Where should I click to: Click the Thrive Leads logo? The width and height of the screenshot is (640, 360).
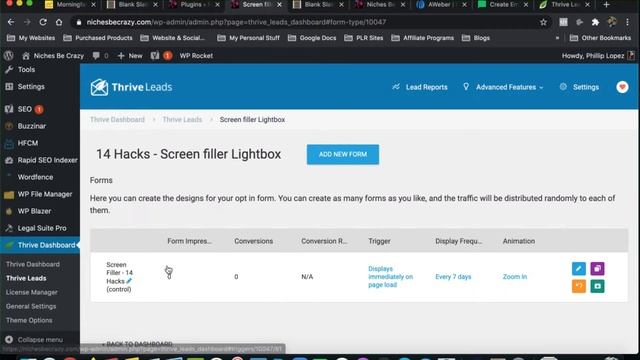tap(131, 87)
